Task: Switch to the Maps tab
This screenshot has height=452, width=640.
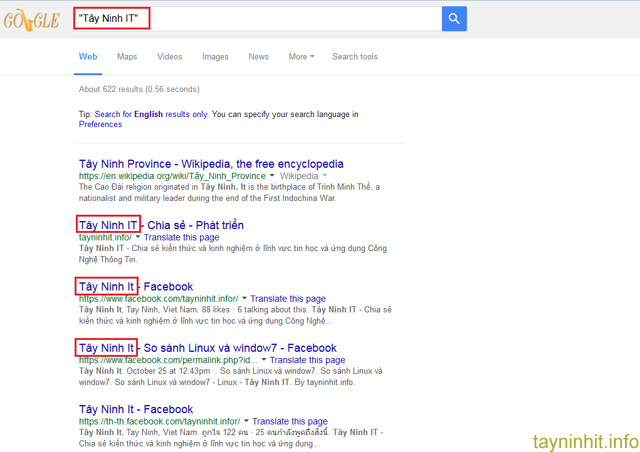Action: (x=127, y=57)
